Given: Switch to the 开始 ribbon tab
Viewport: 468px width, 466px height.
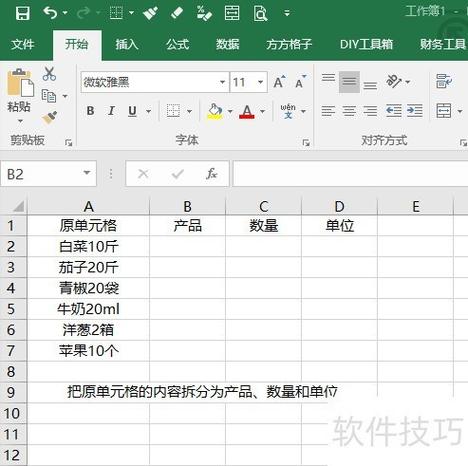Looking at the screenshot, I should [77, 44].
